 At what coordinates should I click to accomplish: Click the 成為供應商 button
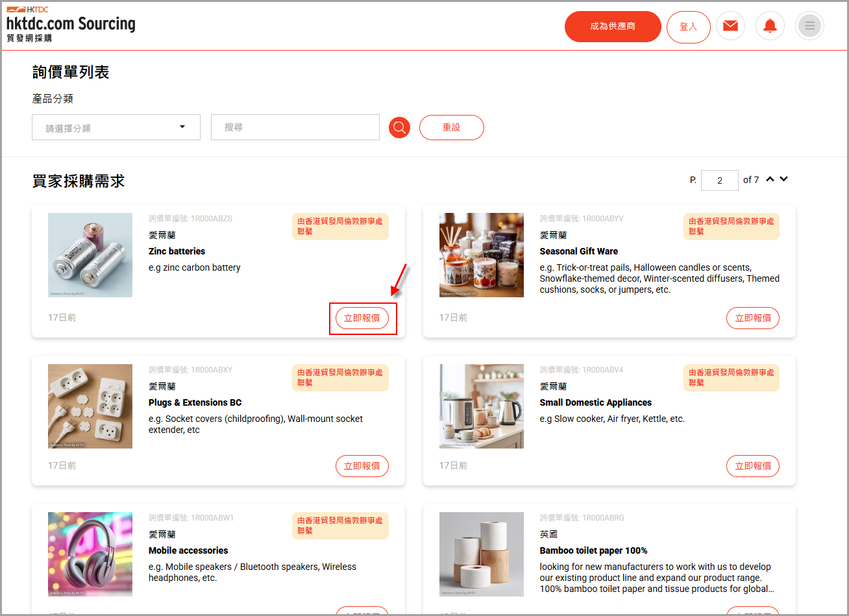pyautogui.click(x=613, y=27)
